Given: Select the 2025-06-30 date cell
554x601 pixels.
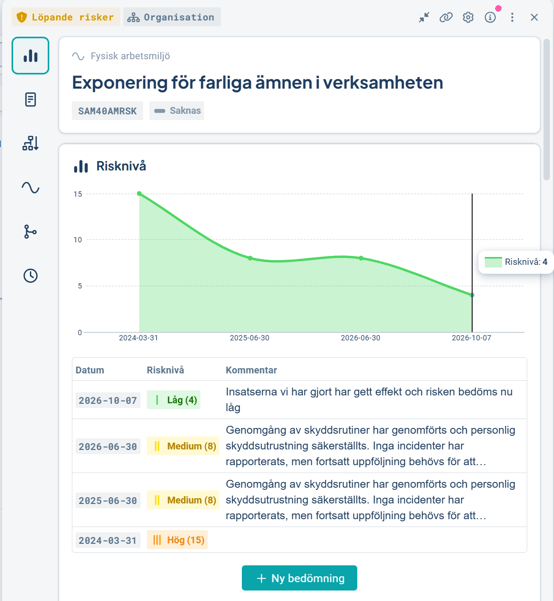Looking at the screenshot, I should click(108, 501).
